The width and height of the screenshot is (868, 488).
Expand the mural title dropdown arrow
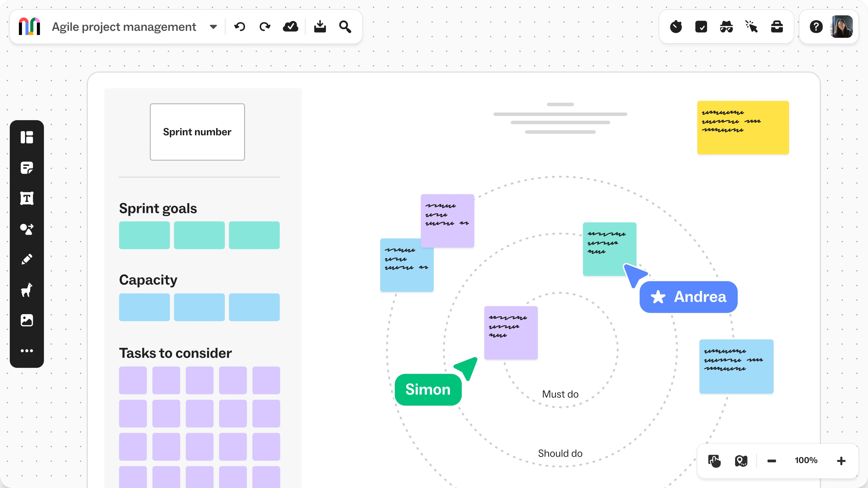(x=213, y=27)
